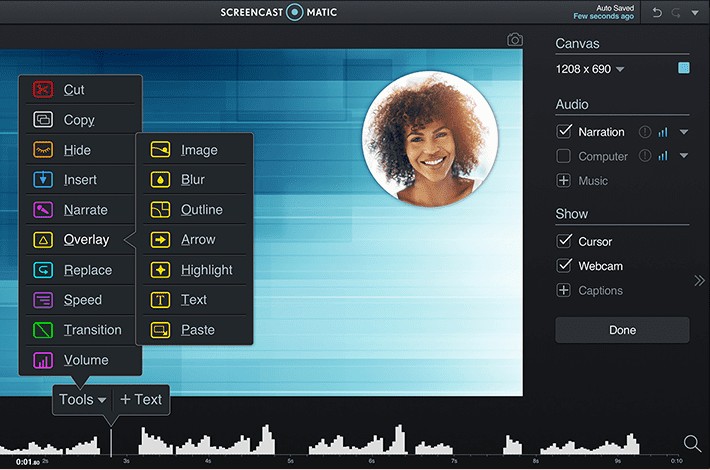The height and width of the screenshot is (470, 710).
Task: Open top-right menu dropdown arrow
Action: pos(695,13)
